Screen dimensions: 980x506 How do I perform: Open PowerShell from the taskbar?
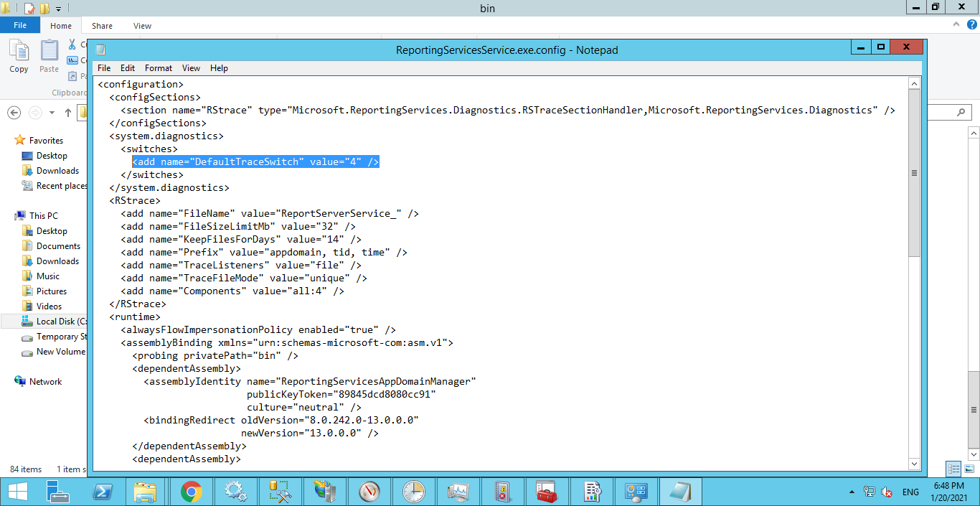pos(102,492)
